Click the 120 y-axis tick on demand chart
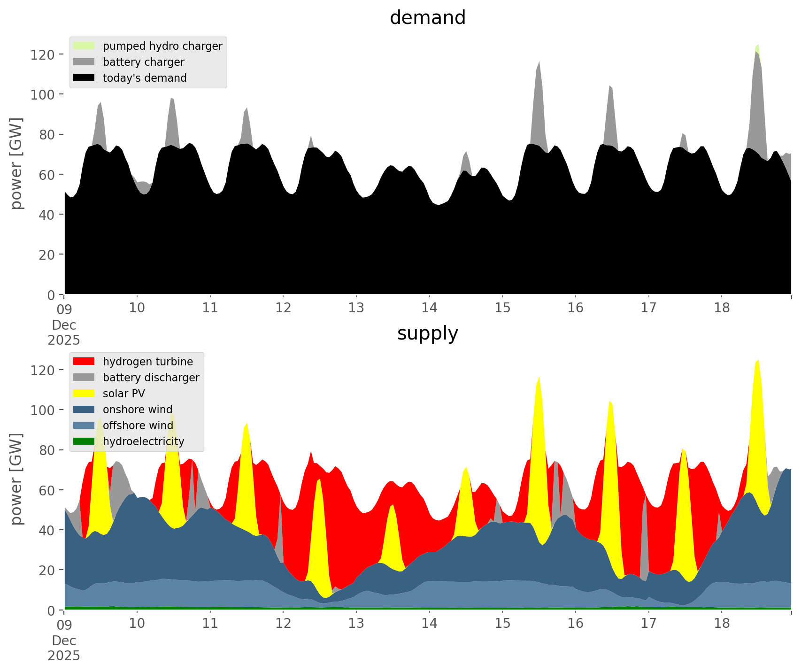801x672 pixels. click(x=43, y=54)
